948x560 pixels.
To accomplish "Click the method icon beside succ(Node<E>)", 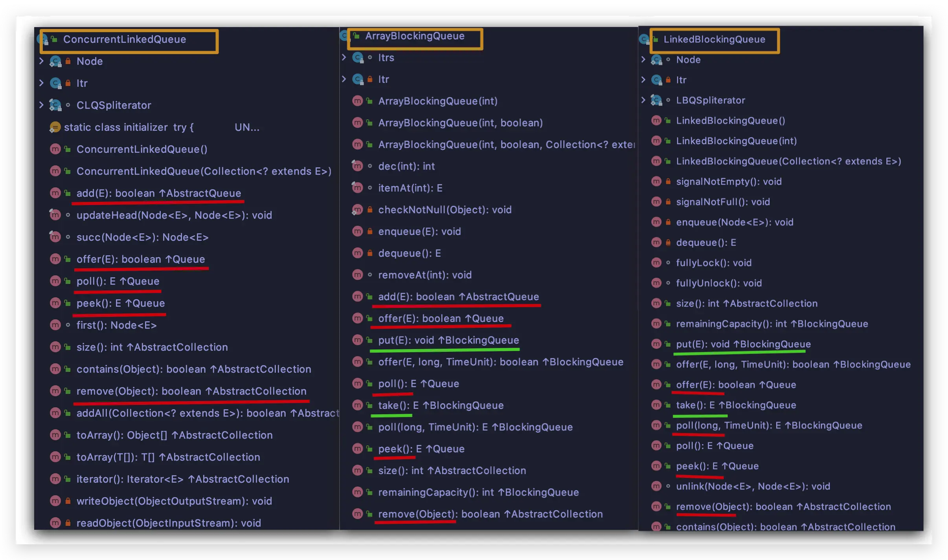I will 55,237.
